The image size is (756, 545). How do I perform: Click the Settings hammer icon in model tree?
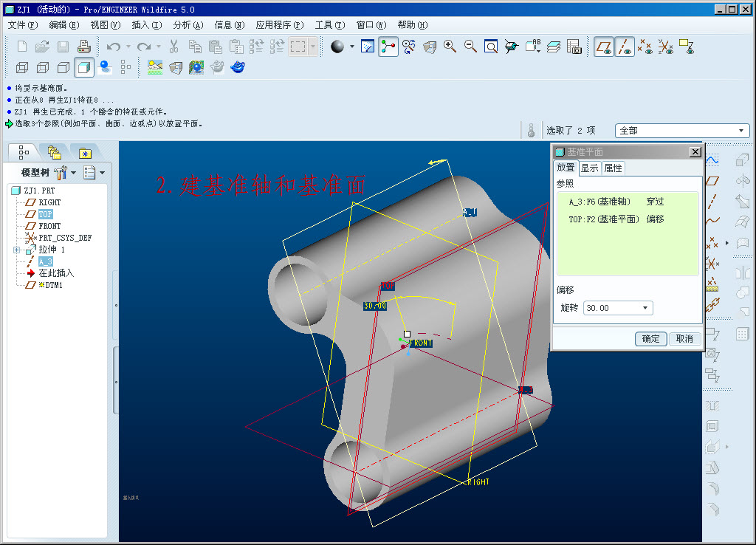point(61,173)
